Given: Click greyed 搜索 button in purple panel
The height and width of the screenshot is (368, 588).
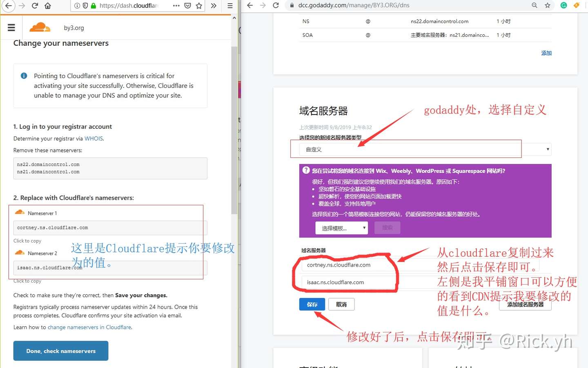Looking at the screenshot, I should click(x=388, y=228).
